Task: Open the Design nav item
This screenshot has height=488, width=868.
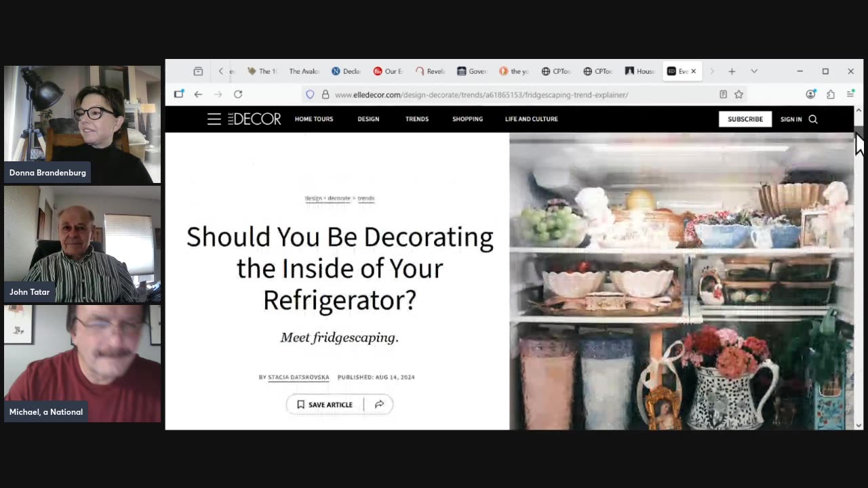Action: pyautogui.click(x=368, y=119)
